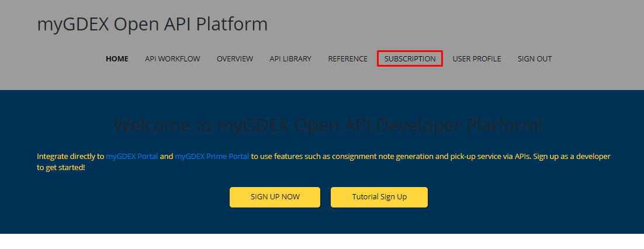Click SIGN OUT in navigation
This screenshot has width=644, height=249.
pos(535,59)
